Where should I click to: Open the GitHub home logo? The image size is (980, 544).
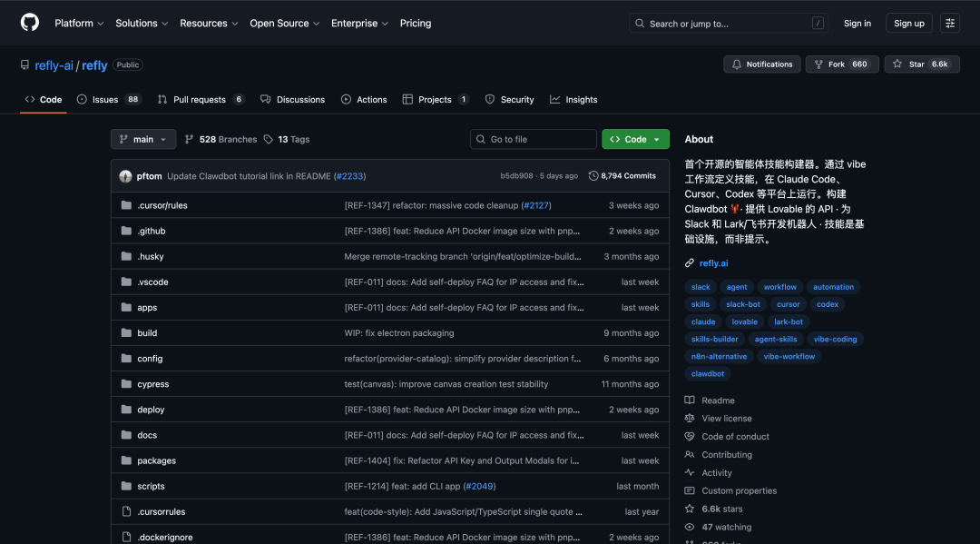29,23
